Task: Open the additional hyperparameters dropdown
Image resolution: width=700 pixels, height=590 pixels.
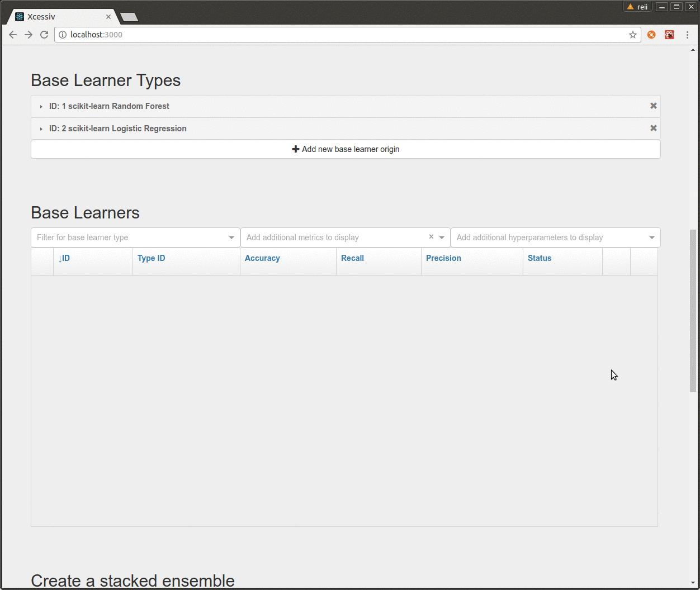Action: (651, 237)
